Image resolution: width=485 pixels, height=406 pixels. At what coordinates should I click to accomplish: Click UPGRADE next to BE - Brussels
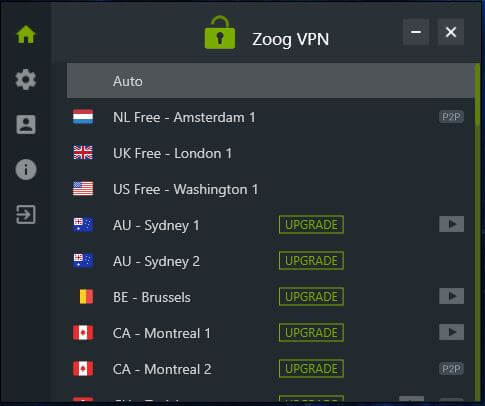(311, 297)
